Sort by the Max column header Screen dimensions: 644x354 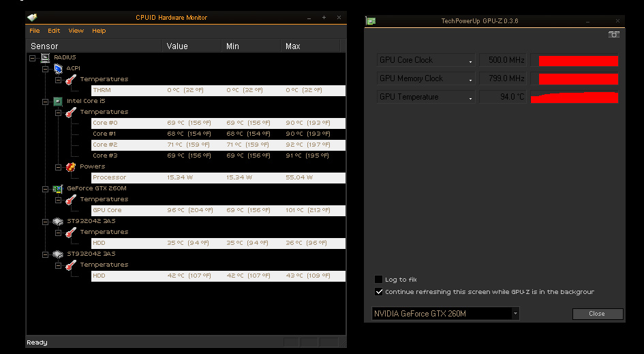tap(311, 46)
